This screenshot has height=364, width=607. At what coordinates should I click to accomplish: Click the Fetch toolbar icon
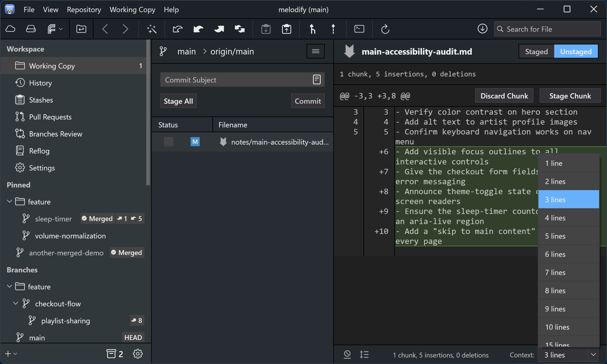(178, 29)
